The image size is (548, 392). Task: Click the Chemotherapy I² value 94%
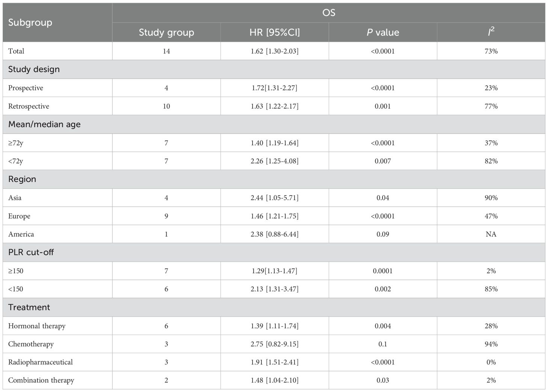pos(491,344)
